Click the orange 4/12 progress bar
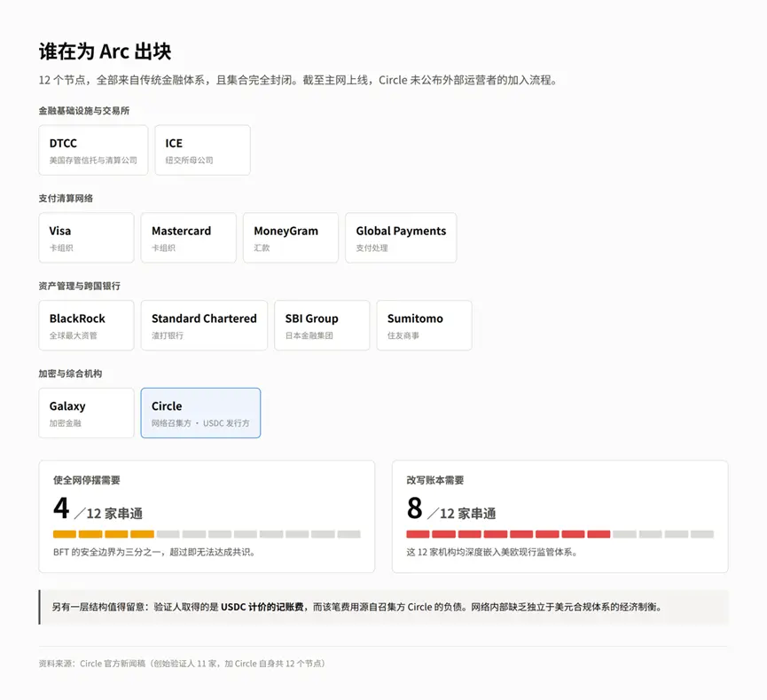The image size is (767, 700). pyautogui.click(x=207, y=534)
